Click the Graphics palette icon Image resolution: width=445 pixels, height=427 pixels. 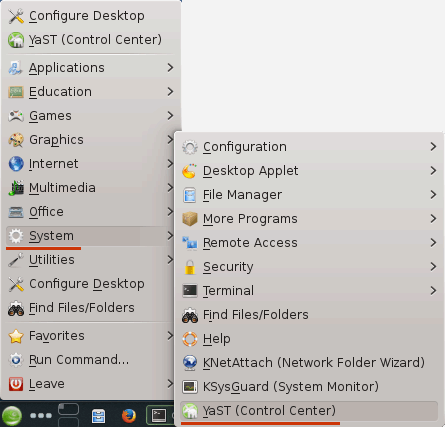(x=16, y=140)
